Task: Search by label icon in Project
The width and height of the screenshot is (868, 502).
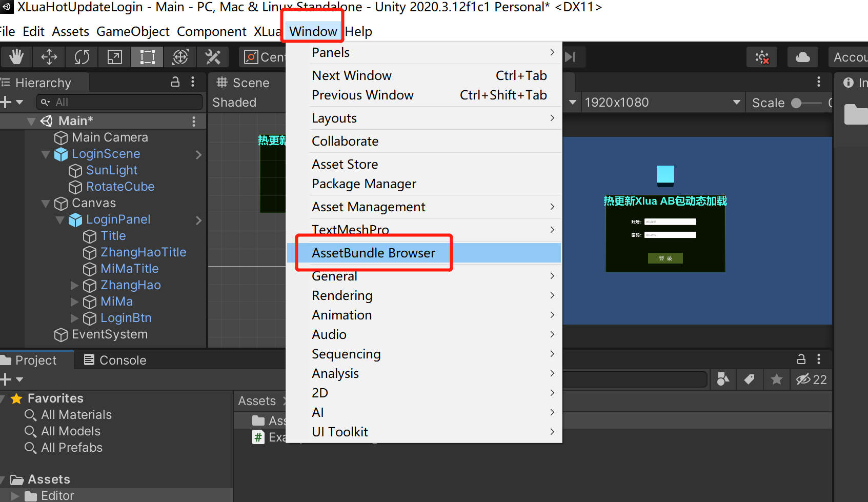Action: pos(750,379)
